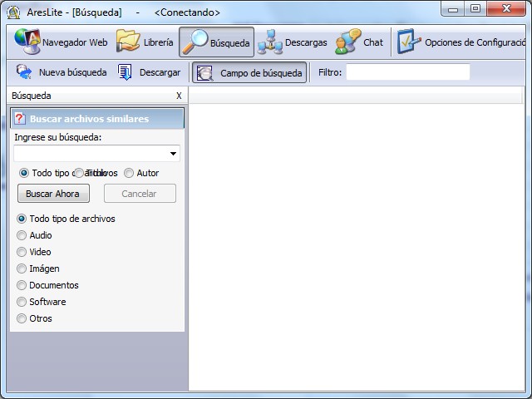Select the Búsqueda magnifying glass icon
This screenshot has width=532, height=399.
[195, 42]
